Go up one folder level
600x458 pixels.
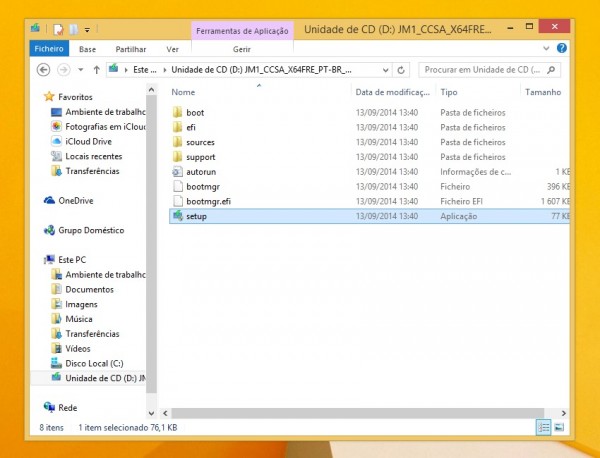(95, 70)
